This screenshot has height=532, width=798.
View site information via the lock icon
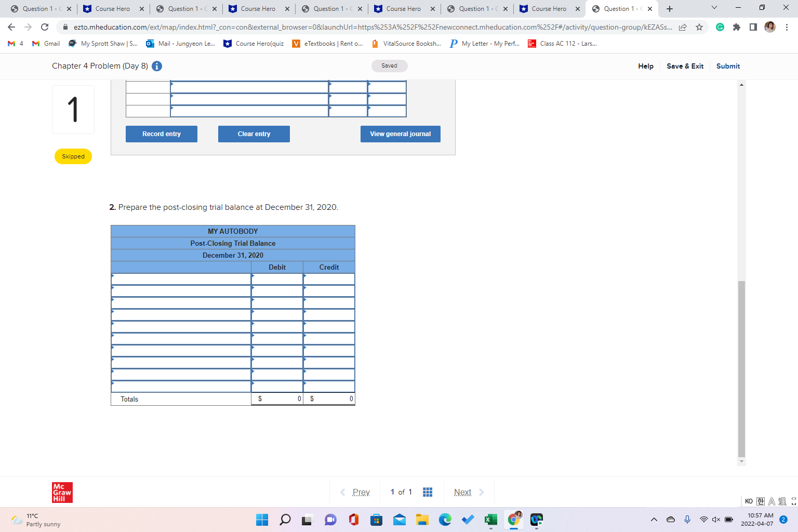point(65,27)
